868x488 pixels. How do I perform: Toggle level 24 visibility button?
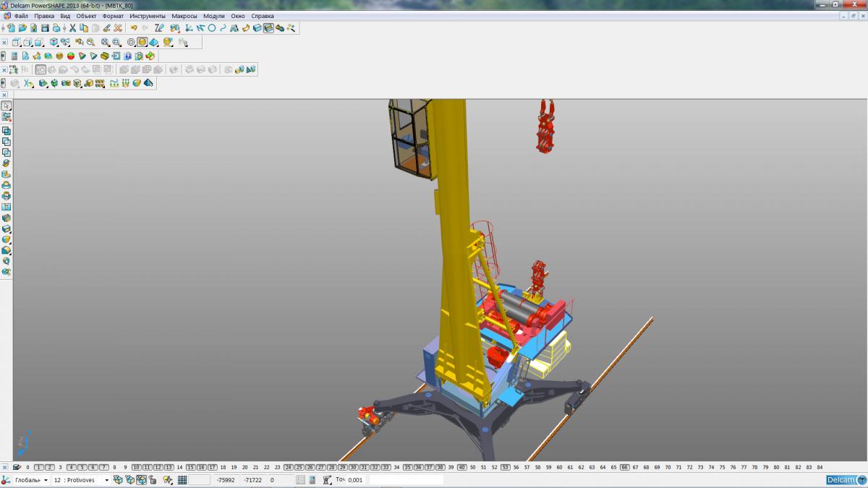coord(288,467)
